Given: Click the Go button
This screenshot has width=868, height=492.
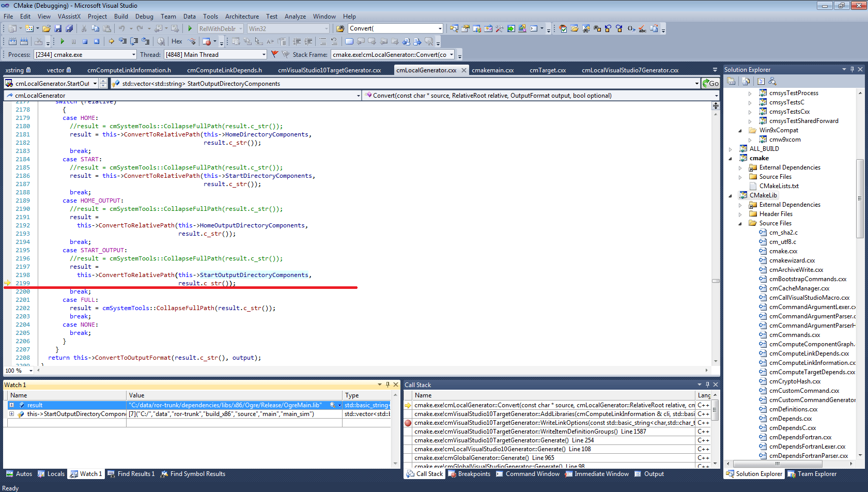Looking at the screenshot, I should pos(710,83).
